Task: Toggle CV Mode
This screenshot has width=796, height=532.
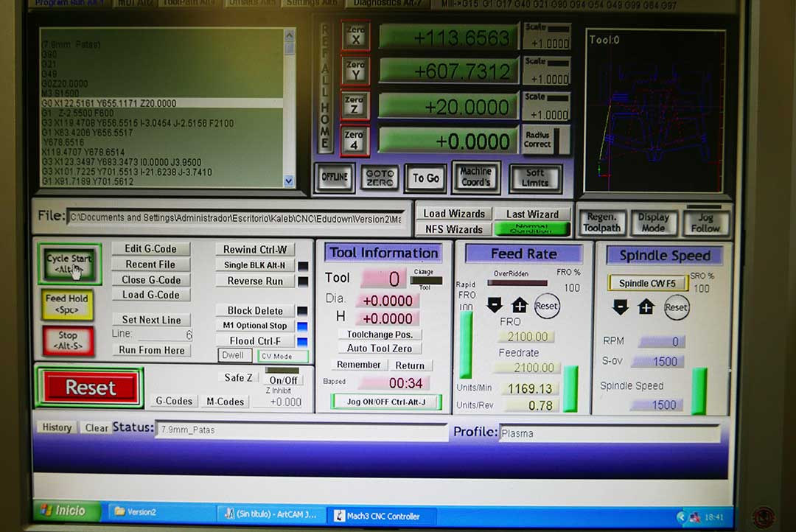Action: [x=282, y=356]
